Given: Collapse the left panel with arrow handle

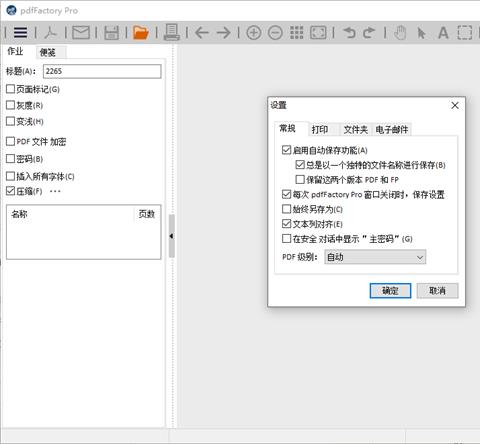Looking at the screenshot, I should tap(172, 236).
